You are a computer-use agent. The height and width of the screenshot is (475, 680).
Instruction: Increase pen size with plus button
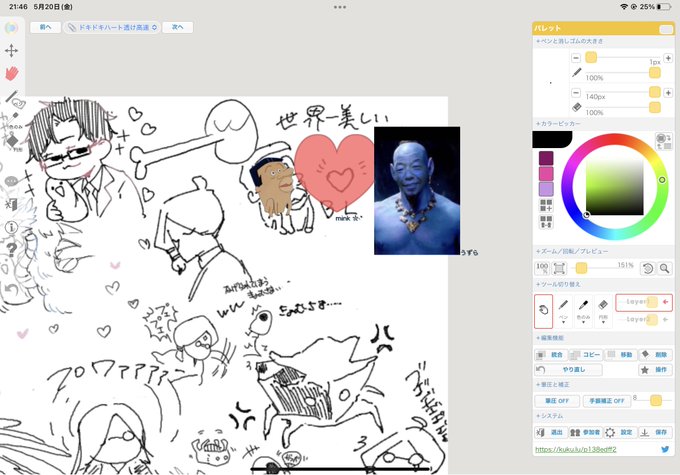pos(668,58)
